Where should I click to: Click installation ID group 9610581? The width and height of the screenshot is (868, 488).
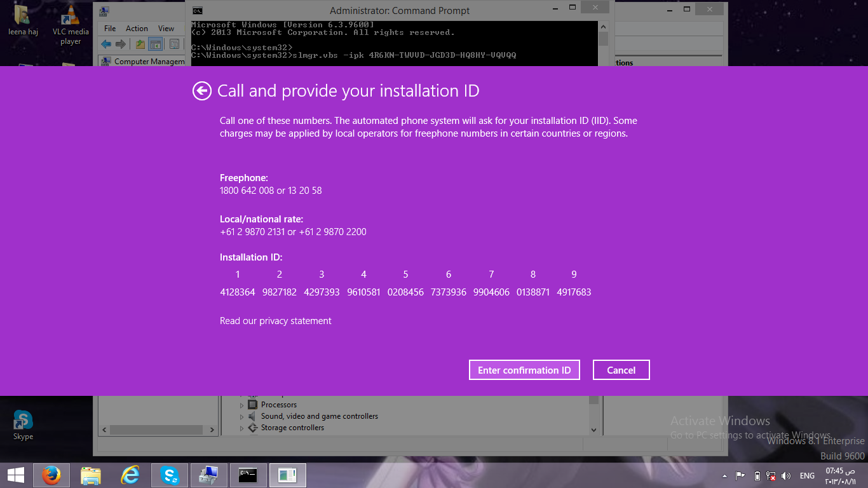364,292
